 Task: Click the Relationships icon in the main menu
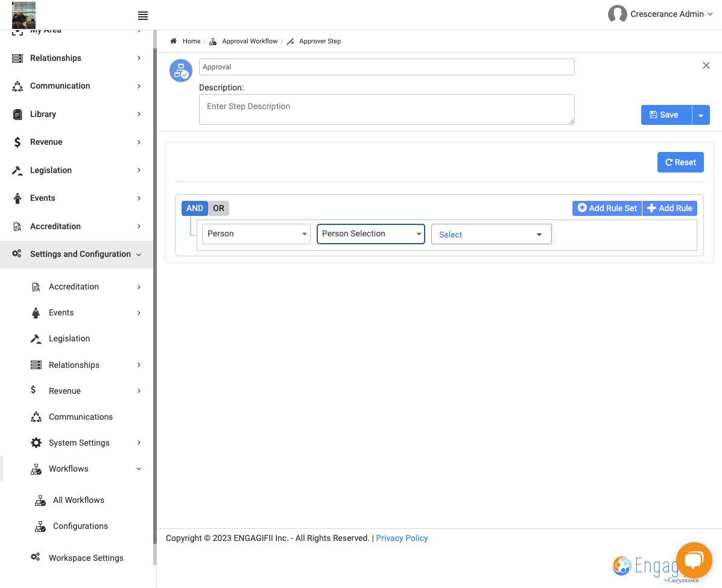(x=17, y=58)
